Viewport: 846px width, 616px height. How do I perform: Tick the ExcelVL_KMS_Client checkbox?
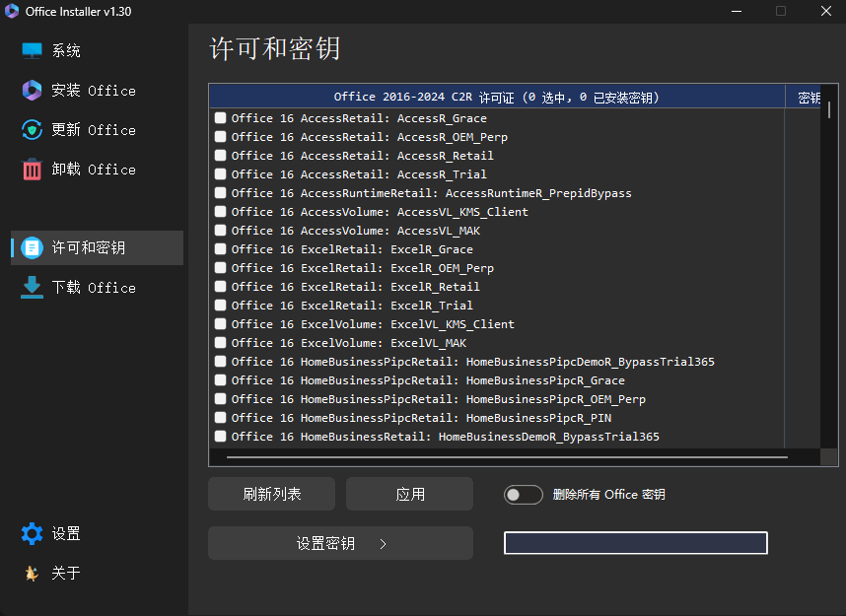point(220,324)
